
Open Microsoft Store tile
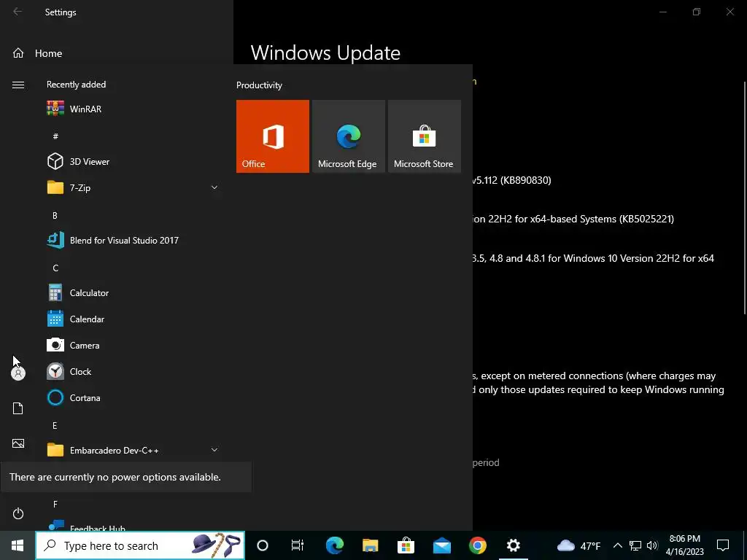coord(425,136)
